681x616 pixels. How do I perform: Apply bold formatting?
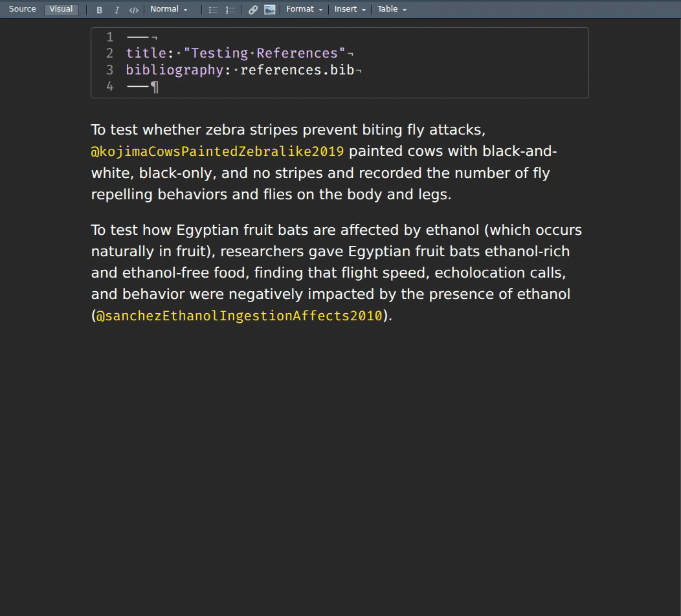point(99,9)
